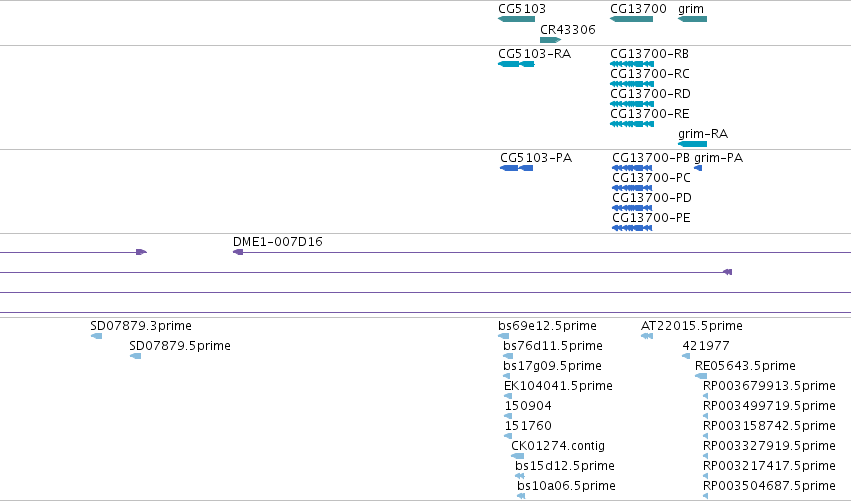Select the CG13700-PD protein feature

point(632,208)
